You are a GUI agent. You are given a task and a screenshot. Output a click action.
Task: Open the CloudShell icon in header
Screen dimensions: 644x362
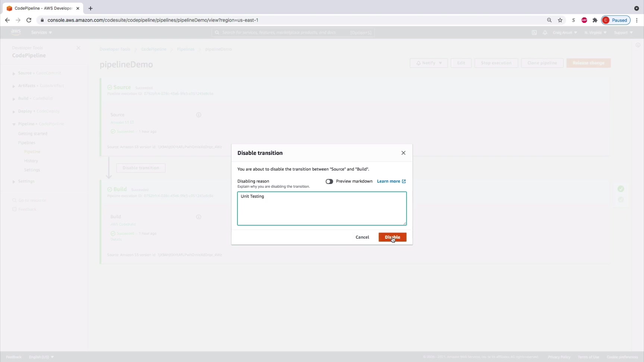(x=534, y=32)
